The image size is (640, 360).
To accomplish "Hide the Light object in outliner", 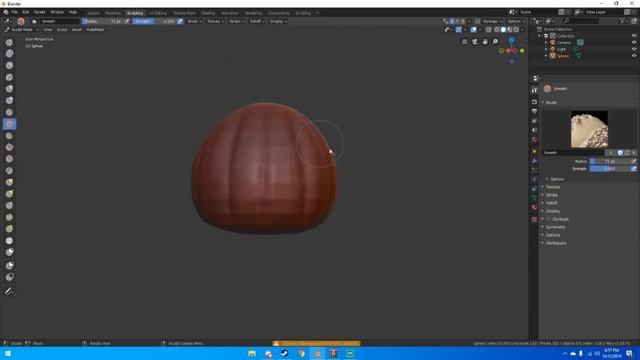I will 634,49.
